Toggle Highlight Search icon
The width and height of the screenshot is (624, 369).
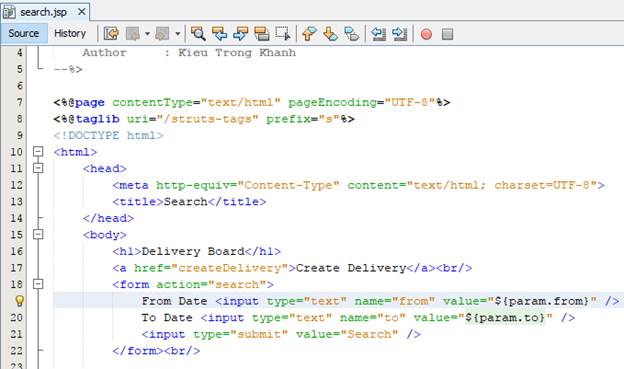(261, 33)
